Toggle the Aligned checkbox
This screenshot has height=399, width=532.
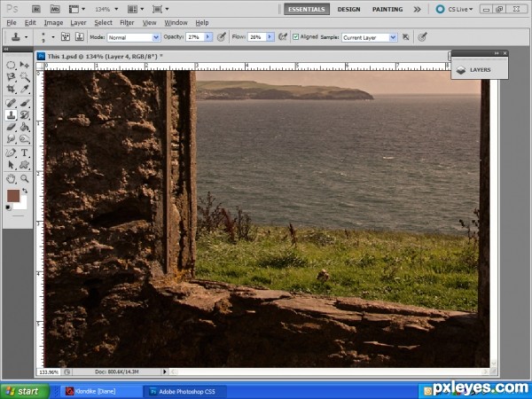pos(295,36)
